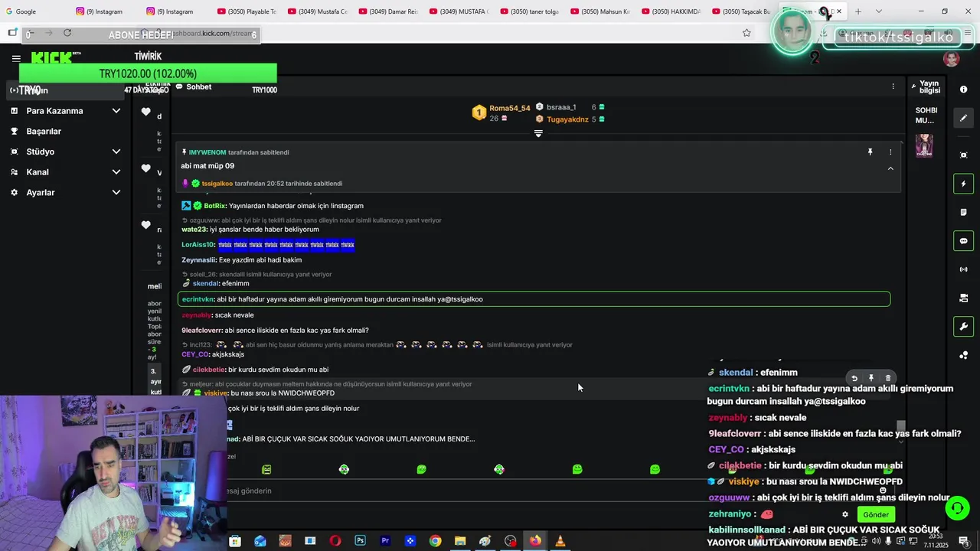This screenshot has width=980, height=551.
Task: Click Roma54_54 in the leaderboard
Action: click(x=509, y=108)
